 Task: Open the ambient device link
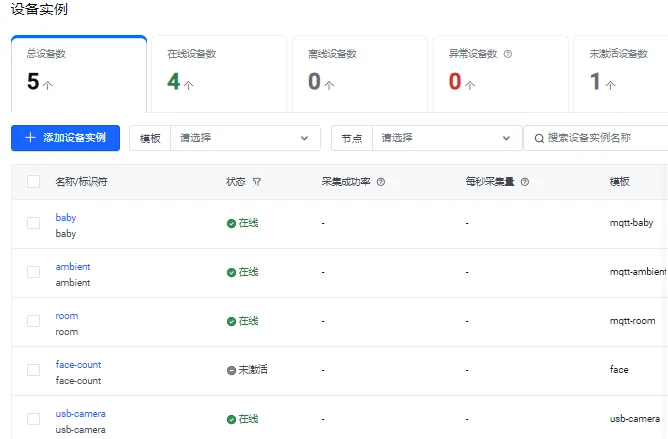coord(73,267)
